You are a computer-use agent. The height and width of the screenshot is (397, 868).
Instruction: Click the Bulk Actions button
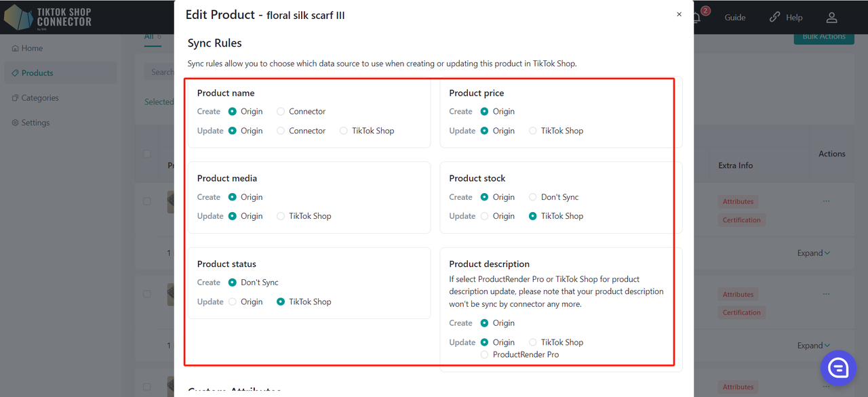coord(823,37)
